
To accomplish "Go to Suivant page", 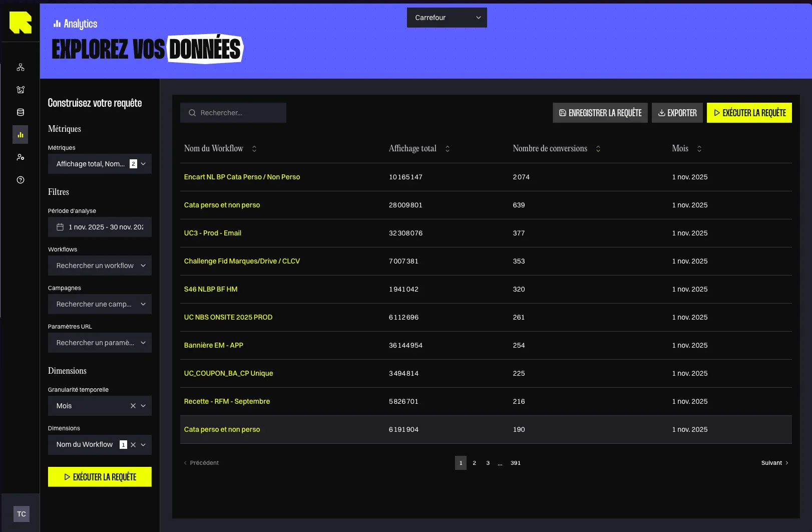I will pos(775,463).
